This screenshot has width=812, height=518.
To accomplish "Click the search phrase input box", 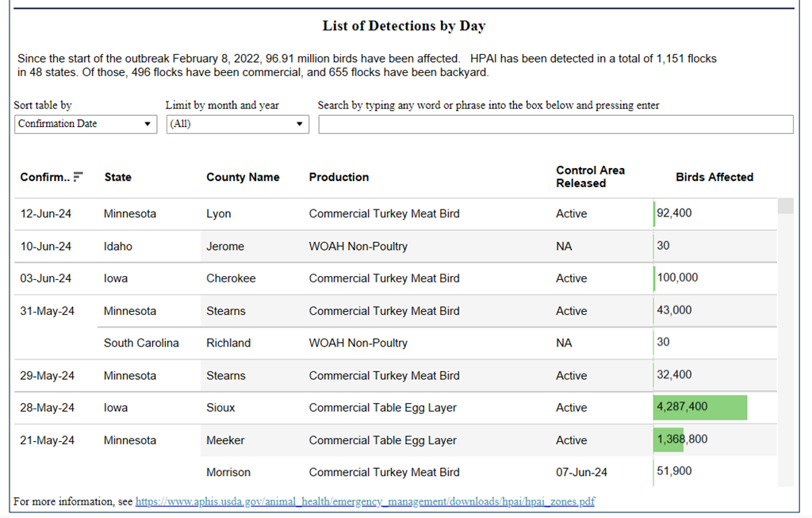I will coord(555,125).
